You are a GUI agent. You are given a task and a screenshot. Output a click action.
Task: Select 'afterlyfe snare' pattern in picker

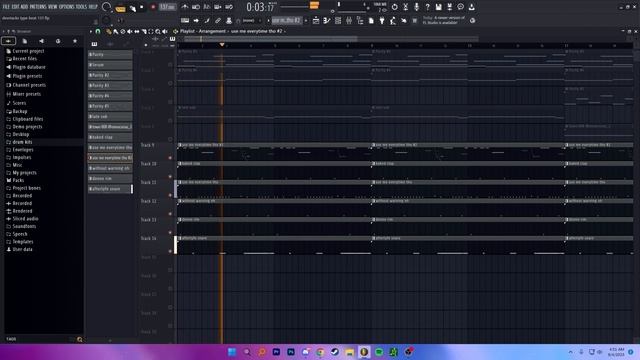(110, 189)
